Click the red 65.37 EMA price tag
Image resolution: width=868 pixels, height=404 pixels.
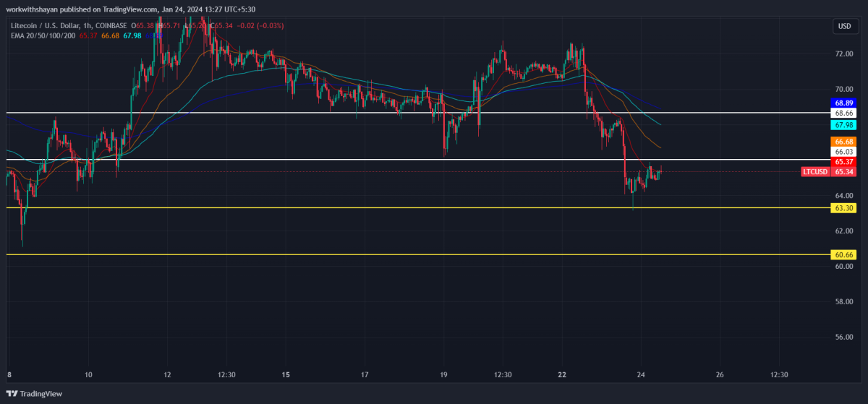pos(844,163)
